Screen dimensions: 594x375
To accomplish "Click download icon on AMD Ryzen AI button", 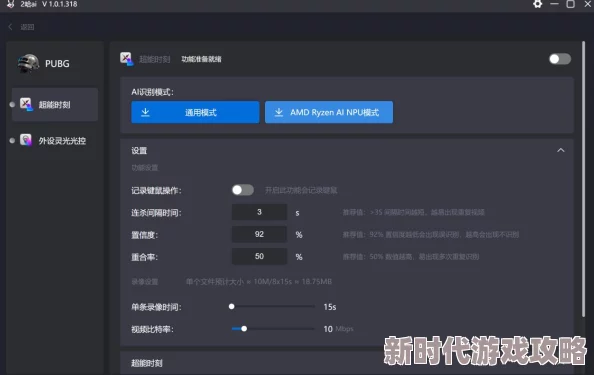I will pos(279,112).
